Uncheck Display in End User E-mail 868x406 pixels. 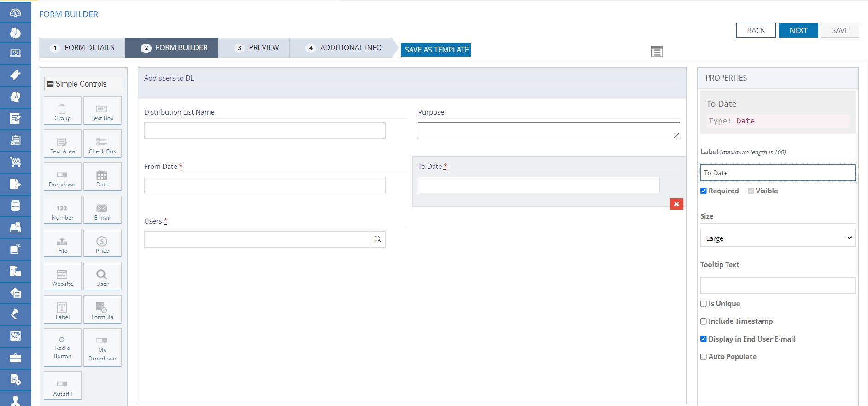(704, 339)
